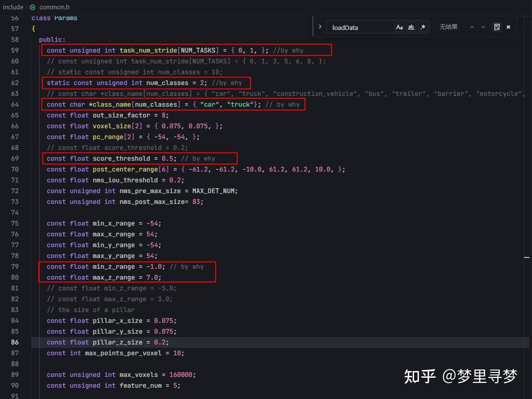Screen dimensions: 532x399
Task: Click line number 59 in gutter
Action: point(15,50)
